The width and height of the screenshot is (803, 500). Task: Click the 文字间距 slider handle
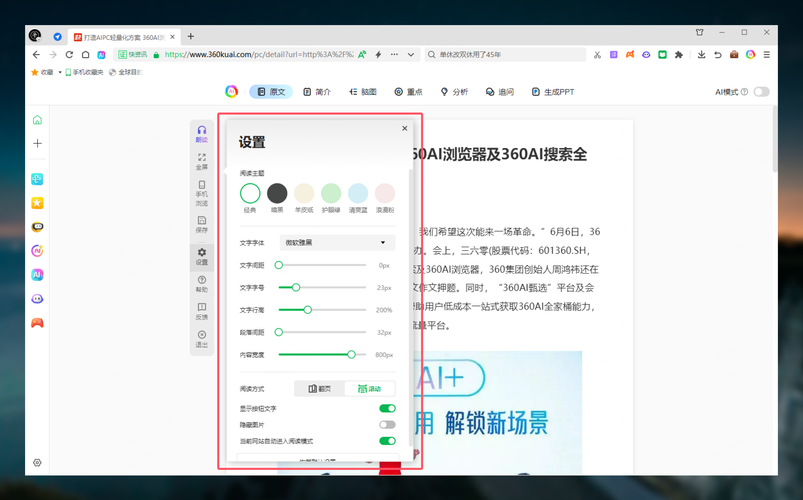point(279,265)
